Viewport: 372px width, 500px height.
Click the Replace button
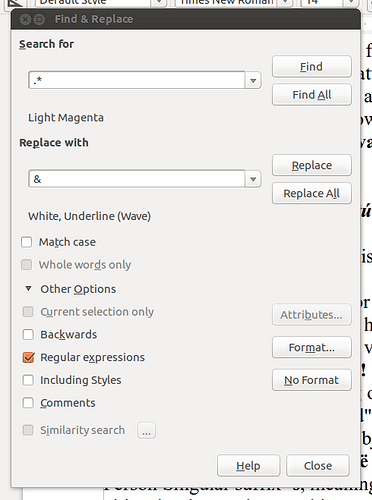[x=312, y=165]
